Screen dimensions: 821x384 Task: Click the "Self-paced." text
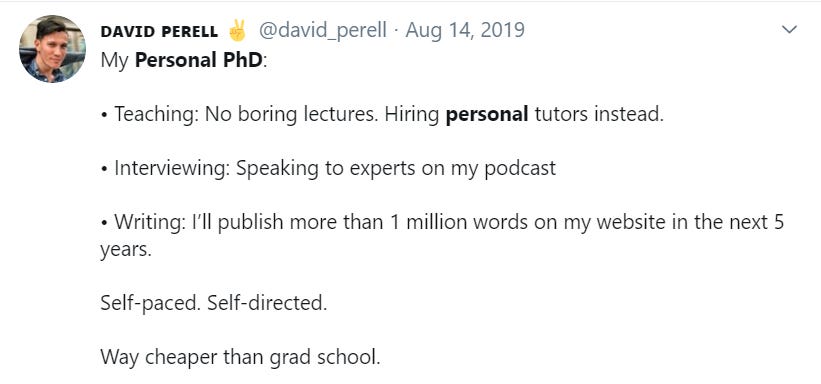[x=150, y=303]
